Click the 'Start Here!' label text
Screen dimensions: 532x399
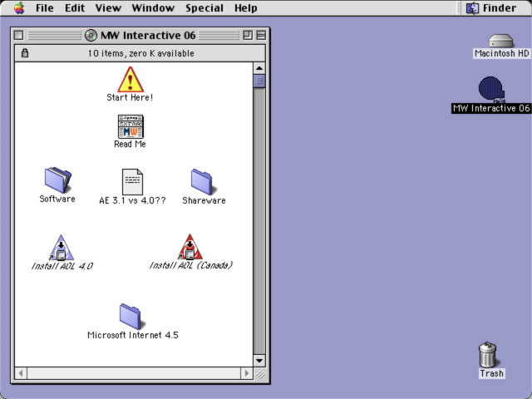(x=130, y=97)
